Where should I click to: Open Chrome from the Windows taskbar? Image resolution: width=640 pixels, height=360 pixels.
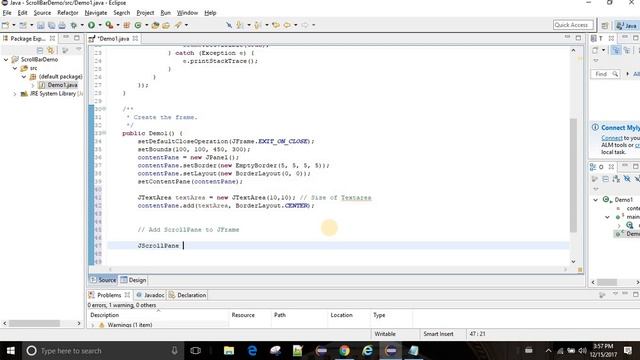pos(344,351)
